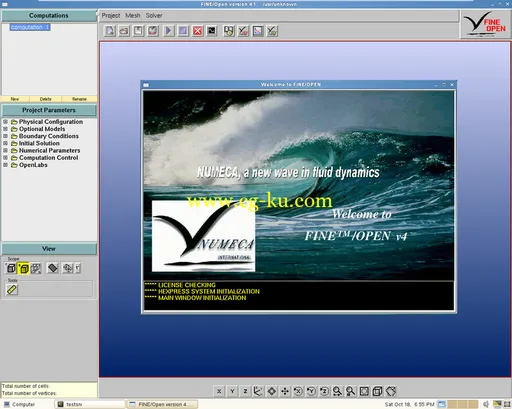
Task: Expand the OpenLabs tree node
Action: 5,165
